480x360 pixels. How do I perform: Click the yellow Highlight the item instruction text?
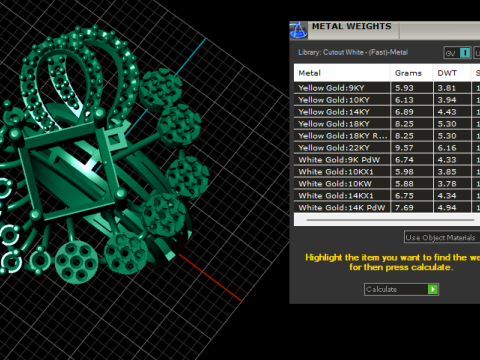click(x=393, y=262)
